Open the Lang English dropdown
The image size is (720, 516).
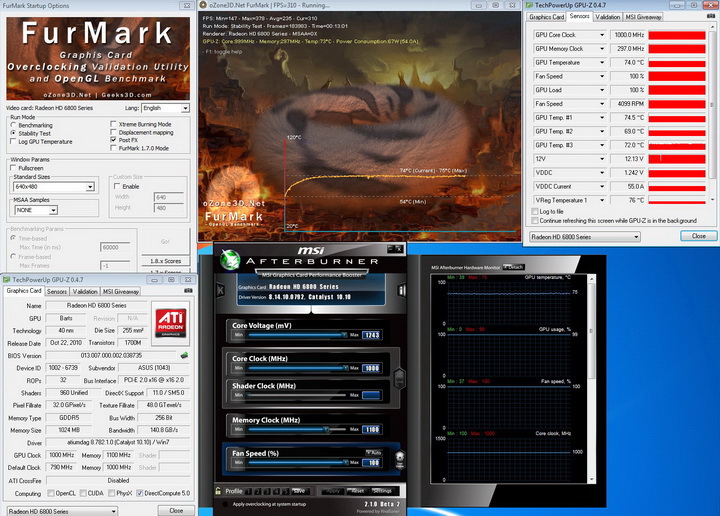(165, 108)
